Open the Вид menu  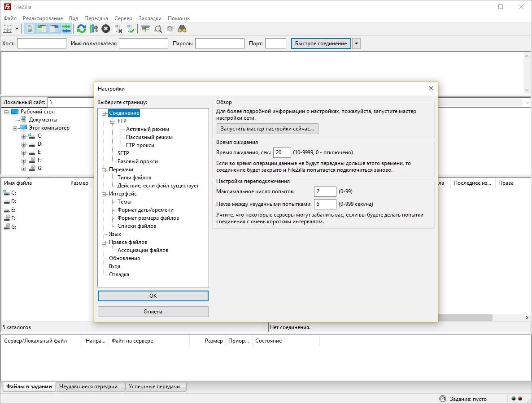tap(73, 18)
